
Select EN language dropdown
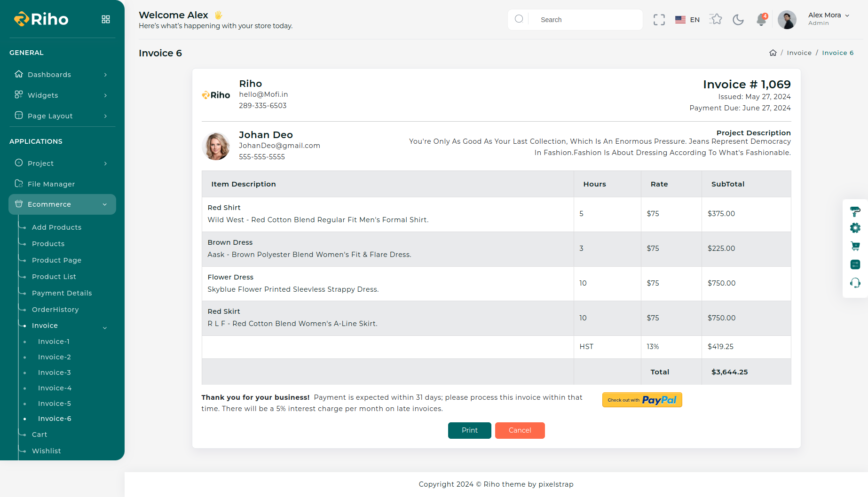pyautogui.click(x=687, y=20)
